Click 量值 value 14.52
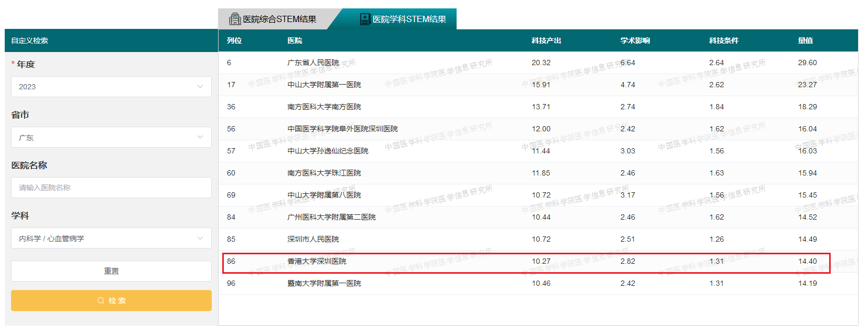 (x=808, y=217)
